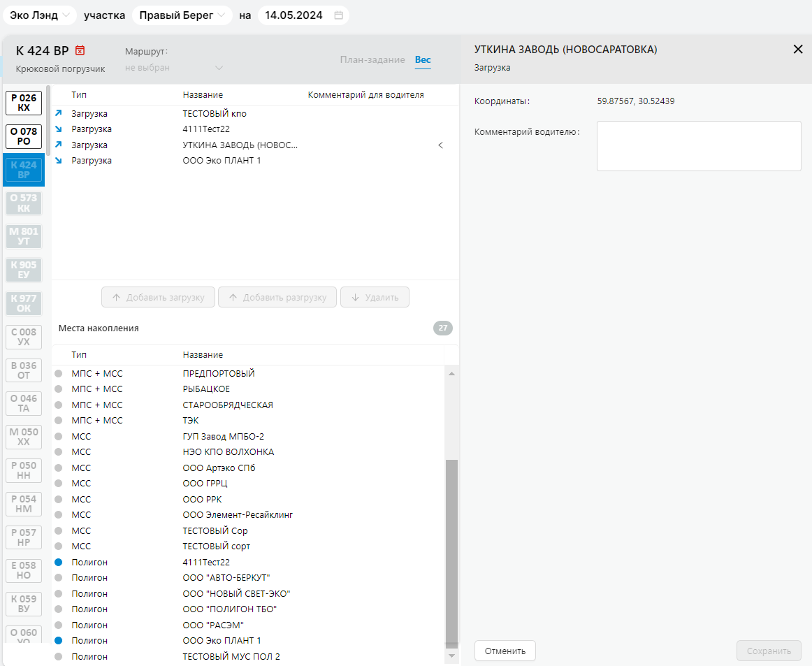Click the Комментарий водителю text field
Viewport: 812px width, 666px height.
698,146
